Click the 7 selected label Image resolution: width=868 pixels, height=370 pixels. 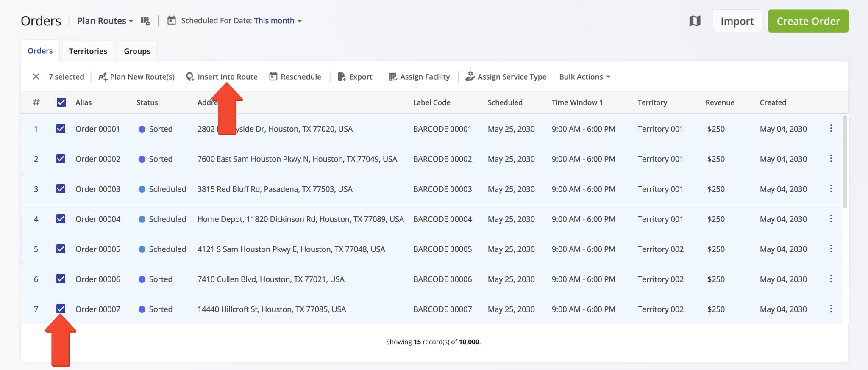66,77
